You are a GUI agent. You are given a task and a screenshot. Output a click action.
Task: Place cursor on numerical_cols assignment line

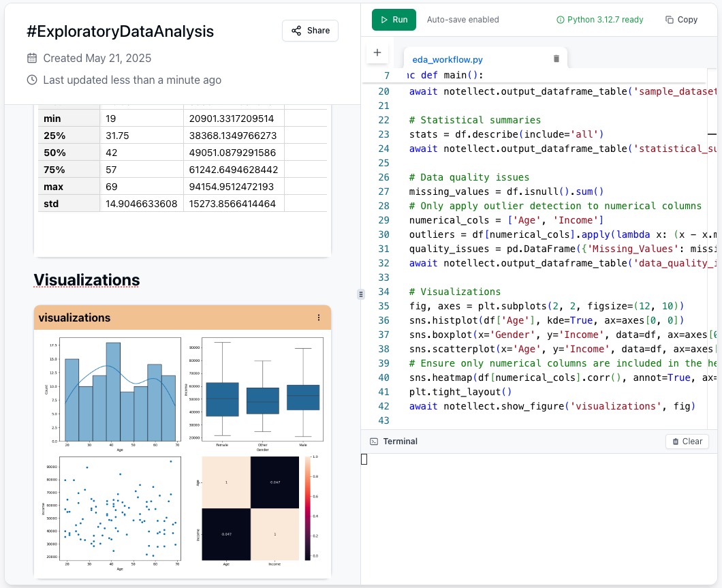(506, 220)
